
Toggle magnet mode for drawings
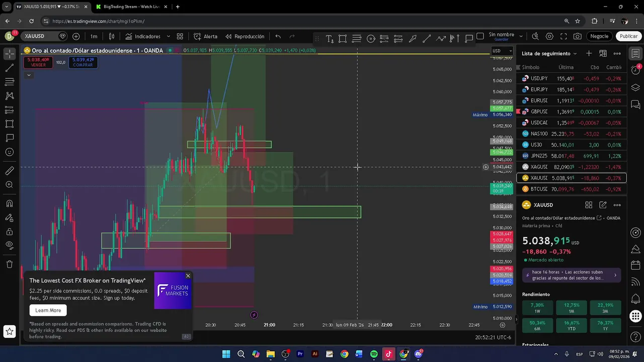pyautogui.click(x=10, y=204)
